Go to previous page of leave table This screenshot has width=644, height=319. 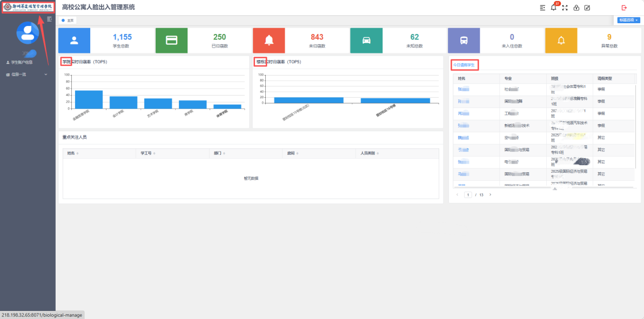[457, 194]
